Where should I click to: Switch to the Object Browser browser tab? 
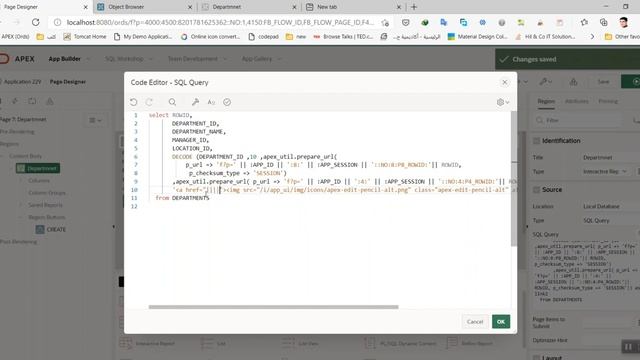(145, 7)
